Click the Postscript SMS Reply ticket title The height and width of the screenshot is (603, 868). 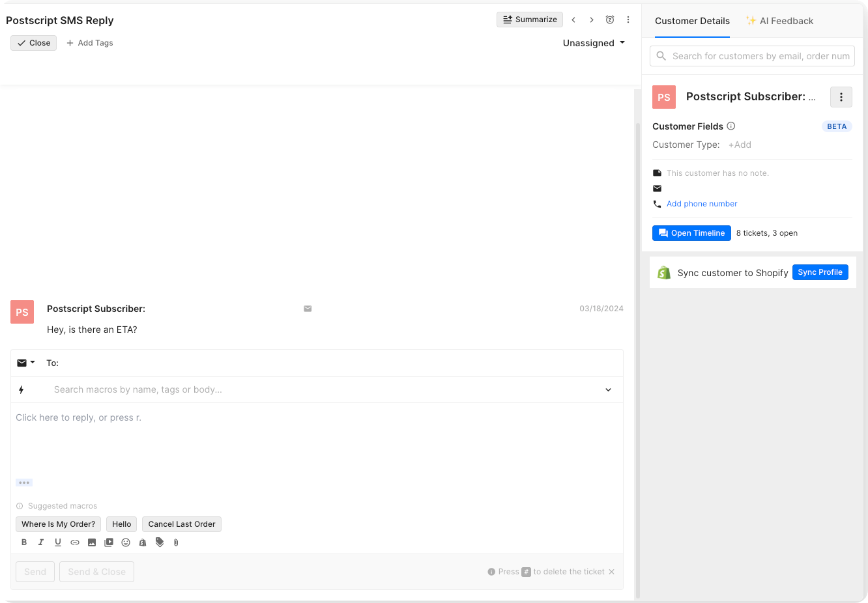point(60,20)
